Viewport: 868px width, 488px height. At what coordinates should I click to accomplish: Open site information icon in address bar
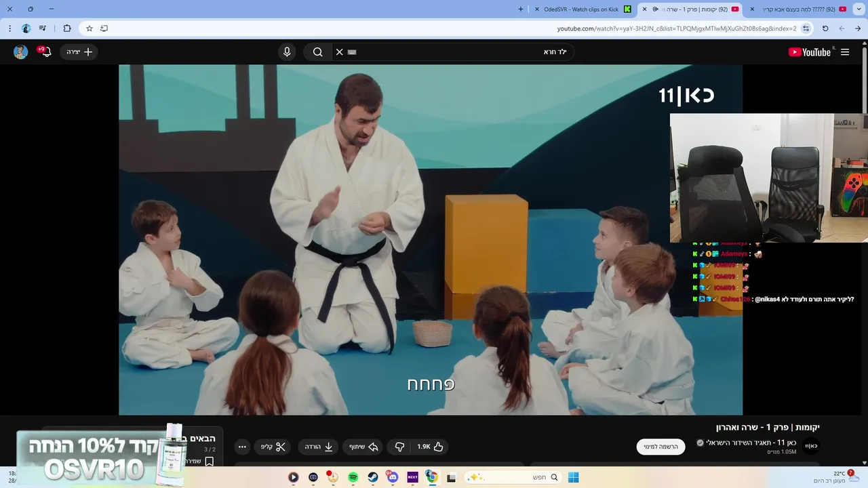(x=806, y=28)
